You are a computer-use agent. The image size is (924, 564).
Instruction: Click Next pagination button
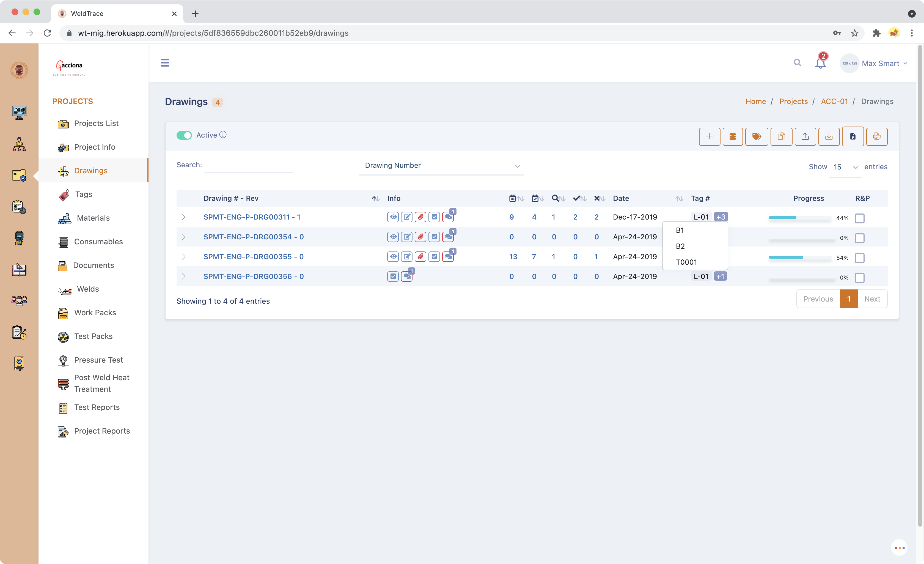click(x=872, y=299)
